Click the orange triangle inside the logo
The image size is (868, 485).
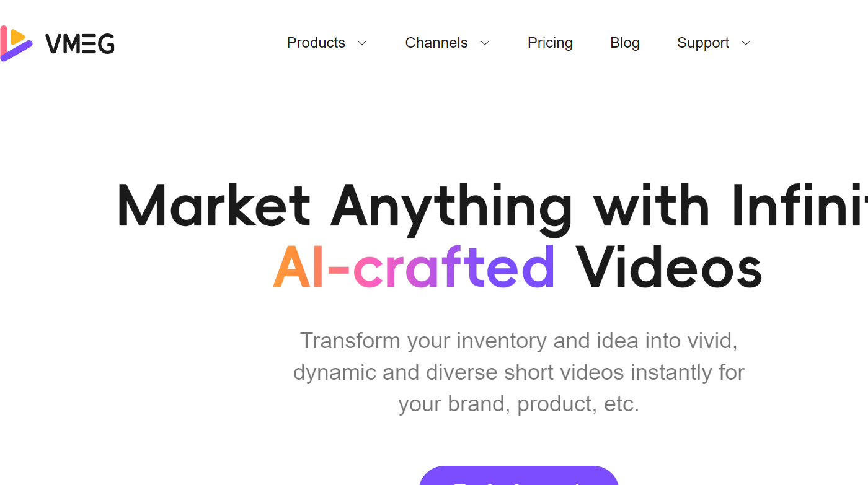click(x=19, y=37)
